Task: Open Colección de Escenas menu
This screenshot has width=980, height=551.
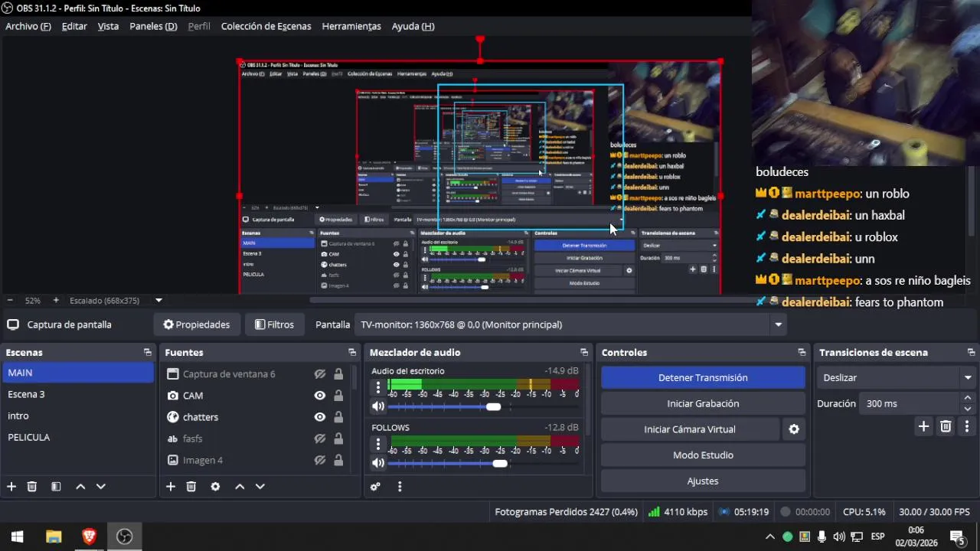Action: [x=266, y=26]
